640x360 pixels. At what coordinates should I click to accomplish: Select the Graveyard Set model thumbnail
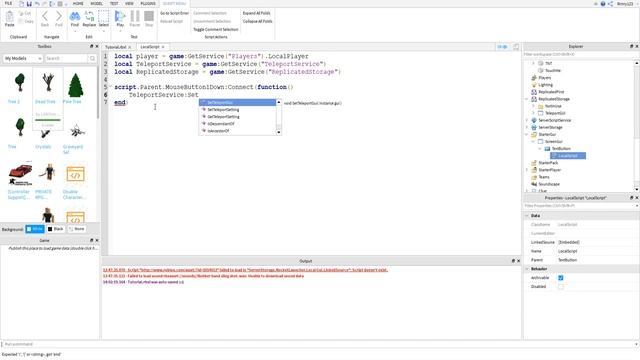(76, 131)
